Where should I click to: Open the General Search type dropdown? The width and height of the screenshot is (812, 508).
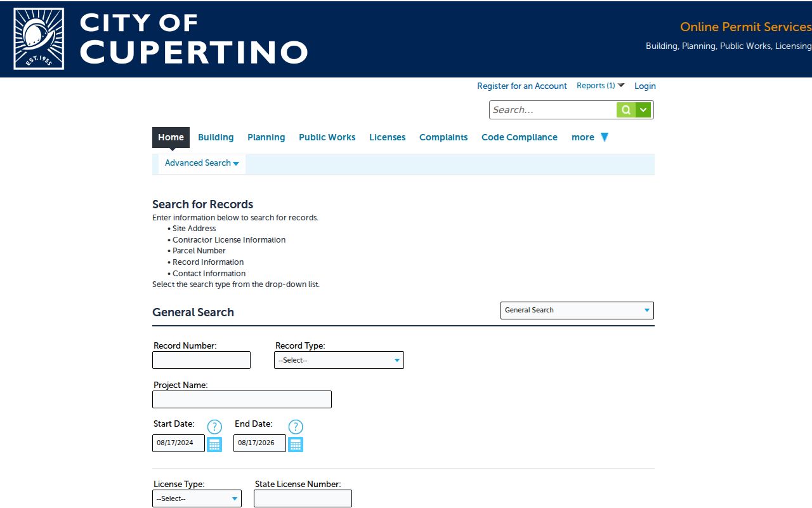[x=577, y=311]
